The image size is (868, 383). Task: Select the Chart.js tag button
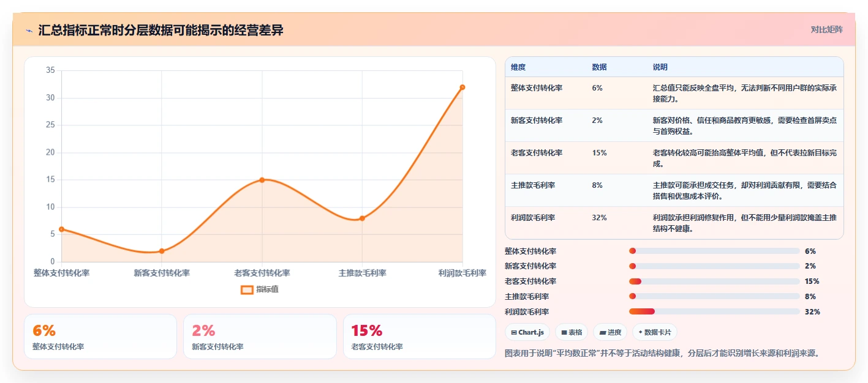527,332
